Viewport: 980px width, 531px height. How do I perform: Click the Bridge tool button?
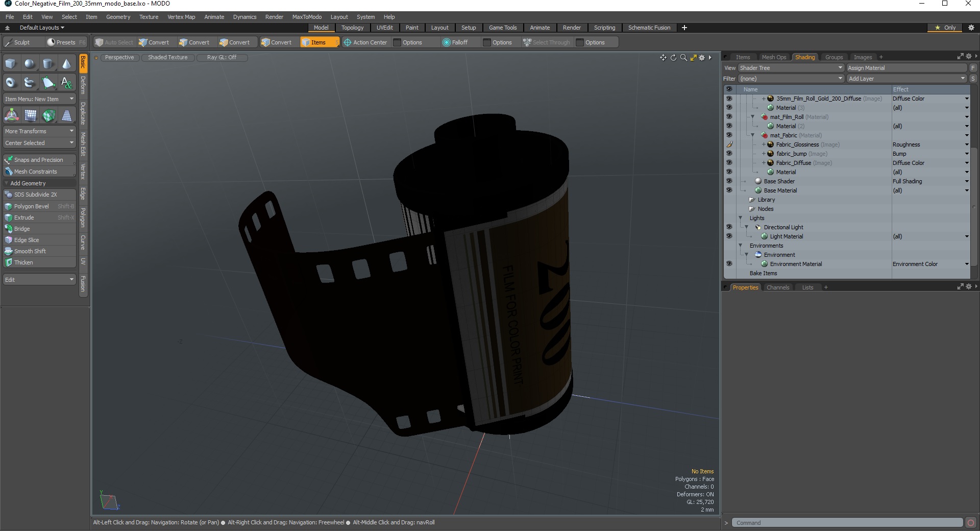pyautogui.click(x=39, y=229)
